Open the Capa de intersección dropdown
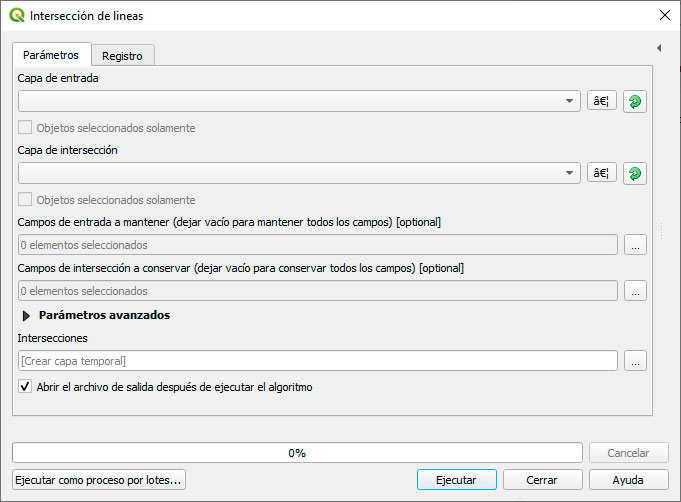 click(299, 173)
